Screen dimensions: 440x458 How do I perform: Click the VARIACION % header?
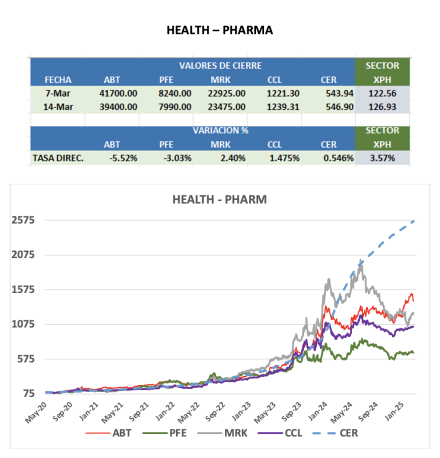220,130
